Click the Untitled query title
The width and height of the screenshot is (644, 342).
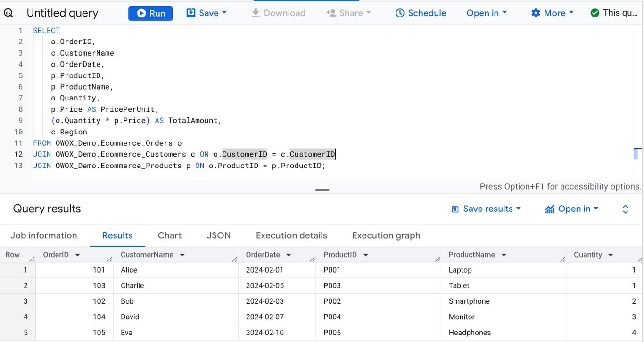tap(62, 13)
